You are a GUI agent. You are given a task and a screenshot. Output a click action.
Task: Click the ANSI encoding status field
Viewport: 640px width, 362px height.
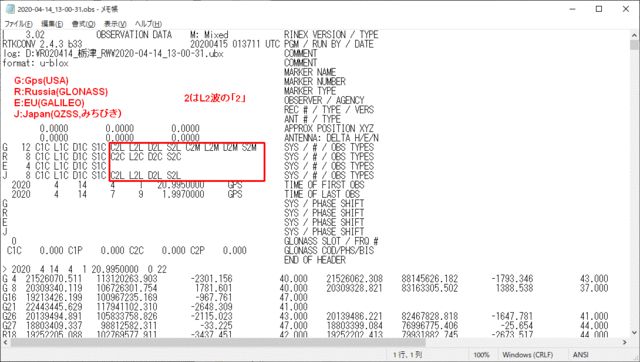pyautogui.click(x=580, y=355)
